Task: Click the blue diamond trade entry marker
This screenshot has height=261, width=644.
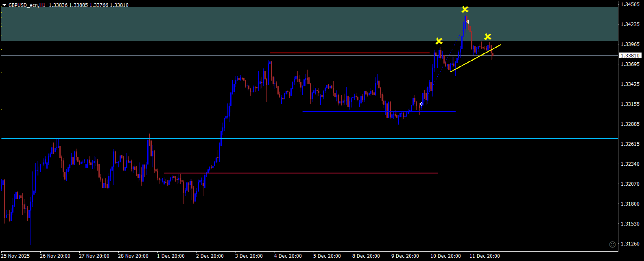Action: click(422, 104)
